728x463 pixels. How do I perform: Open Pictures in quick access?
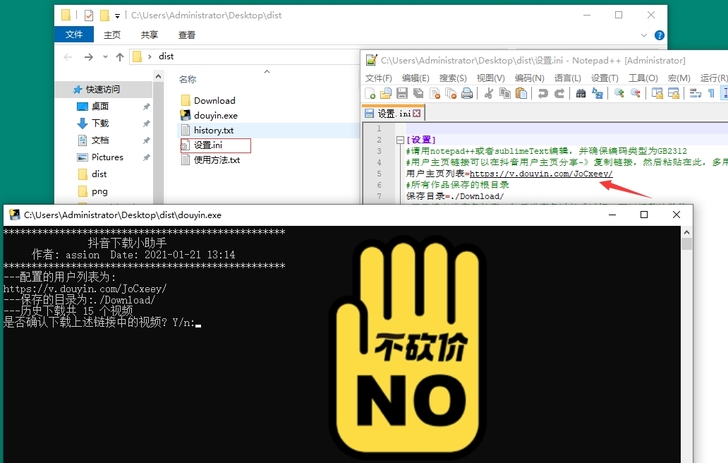[x=107, y=157]
